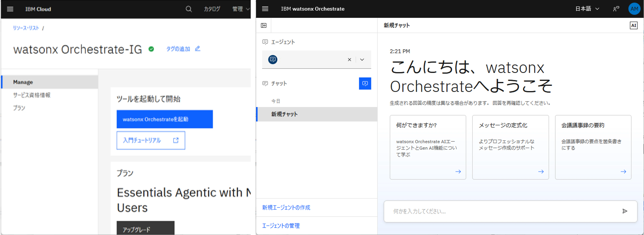This screenshot has width=644, height=235.
Task: Click the Essentials Agentic plan name text
Action: pos(184,200)
